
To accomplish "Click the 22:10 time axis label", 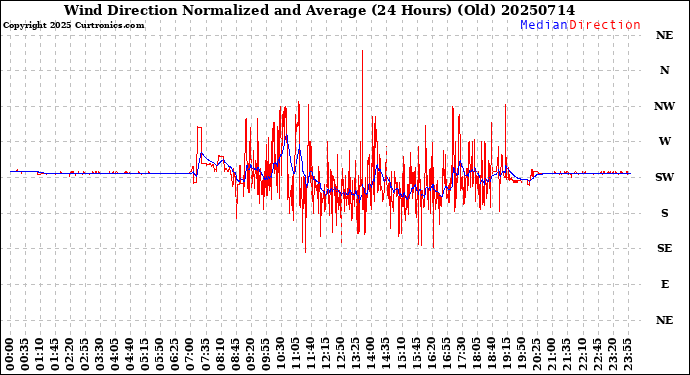I will 582,354.
